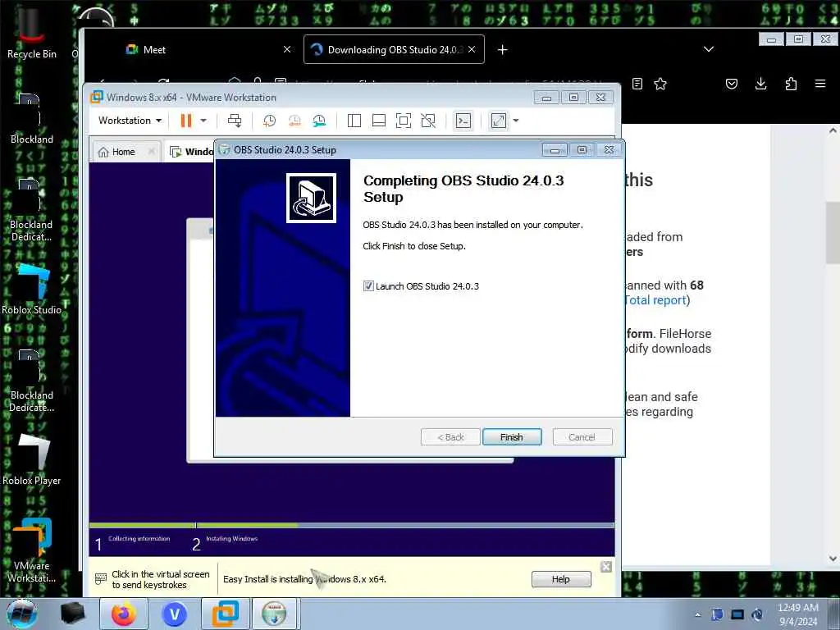
Task: Click browser scrollbar up arrow
Action: coord(833,130)
